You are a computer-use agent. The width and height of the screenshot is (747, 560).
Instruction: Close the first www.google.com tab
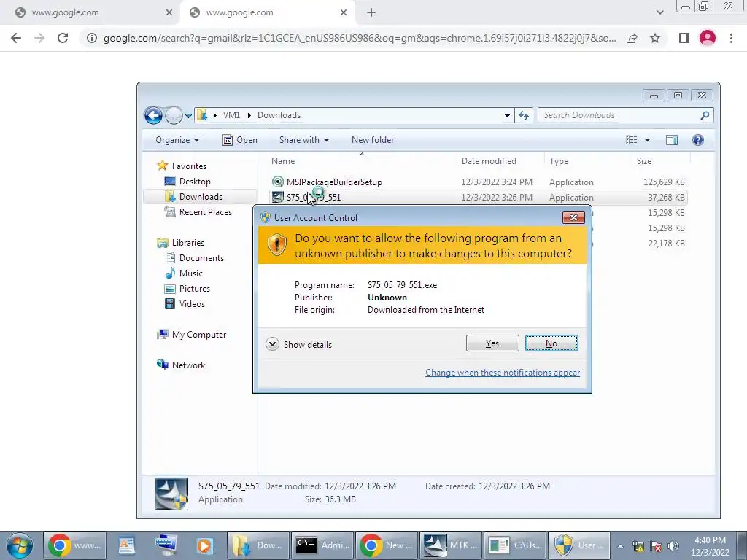coord(169,13)
